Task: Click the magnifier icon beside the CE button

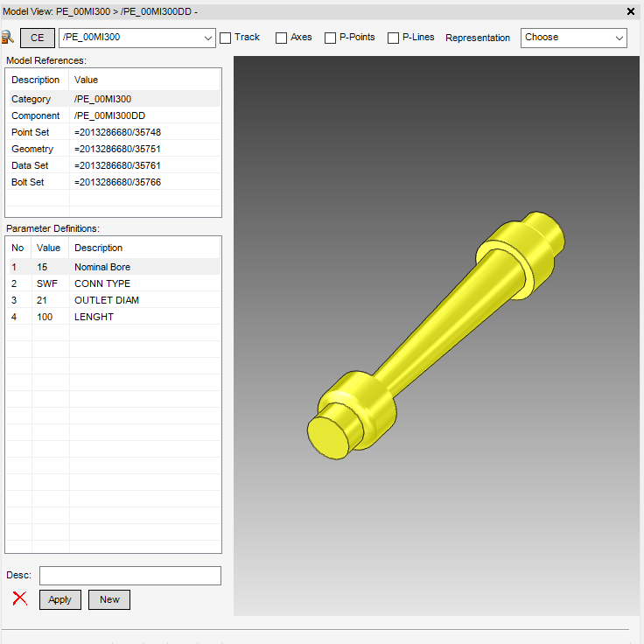Action: (8, 38)
